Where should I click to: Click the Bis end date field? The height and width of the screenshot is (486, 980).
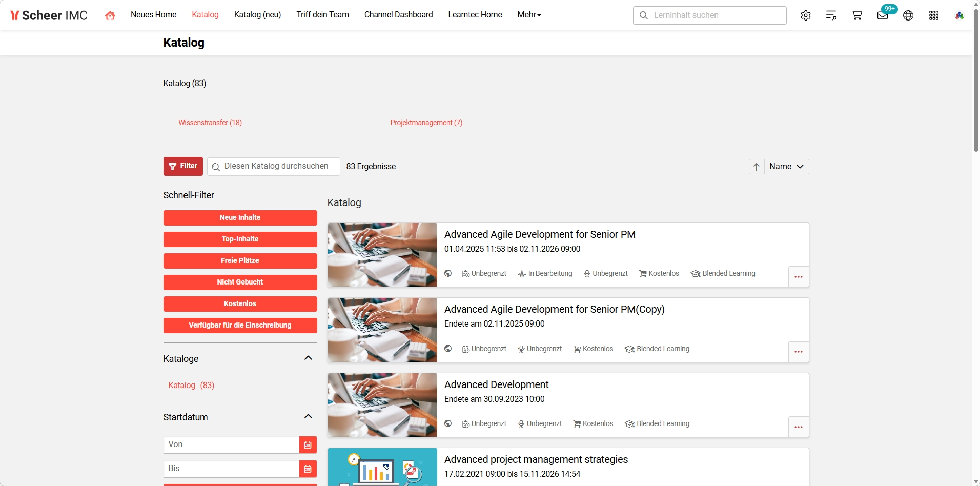coord(231,469)
